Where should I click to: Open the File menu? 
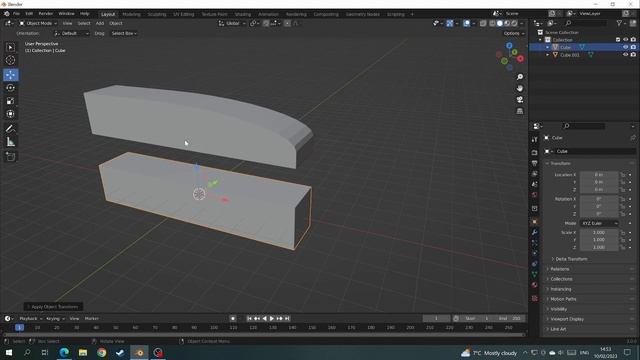click(16, 14)
